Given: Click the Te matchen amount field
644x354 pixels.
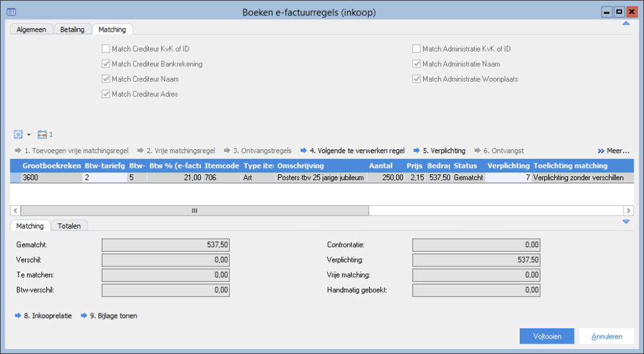Looking at the screenshot, I should point(166,275).
